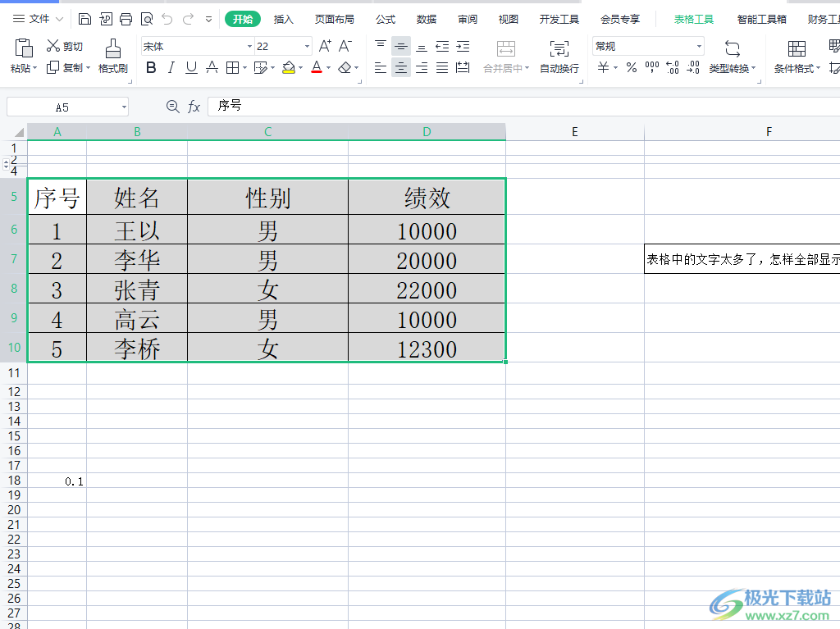Click the Save icon in quick access bar

click(84, 20)
